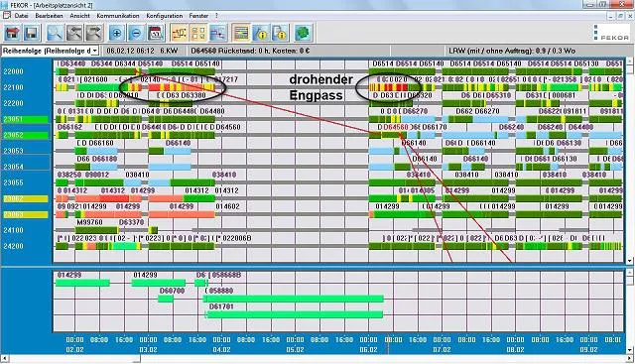Viewport: 635px width, 364px height.
Task: Select workstation row 23055
Action: 13,182
